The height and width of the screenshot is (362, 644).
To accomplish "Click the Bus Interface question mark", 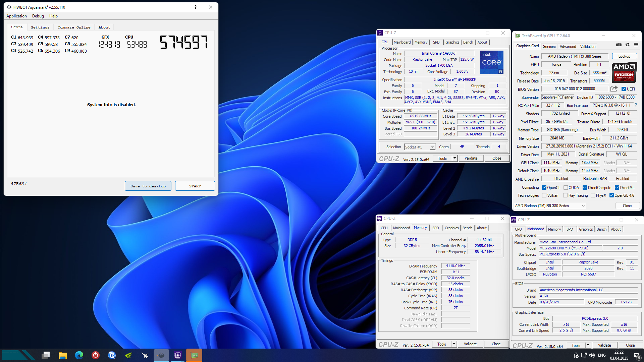I will [636, 105].
